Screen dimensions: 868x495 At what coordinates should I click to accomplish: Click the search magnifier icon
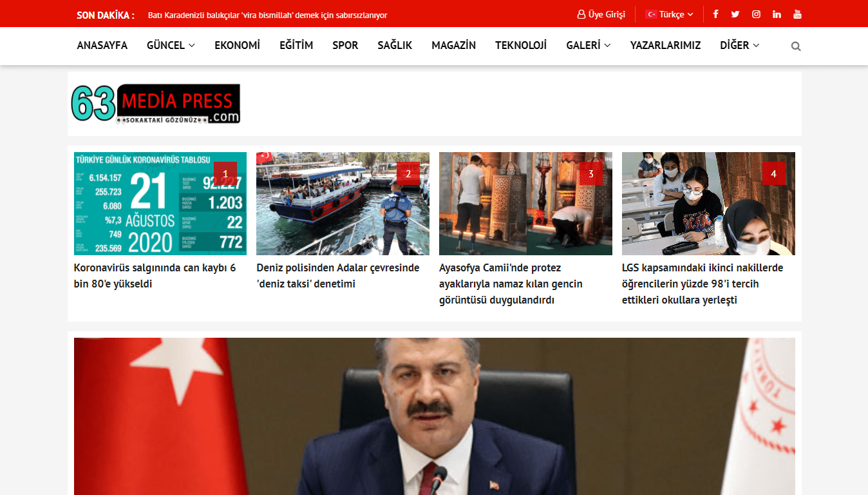[x=796, y=46]
